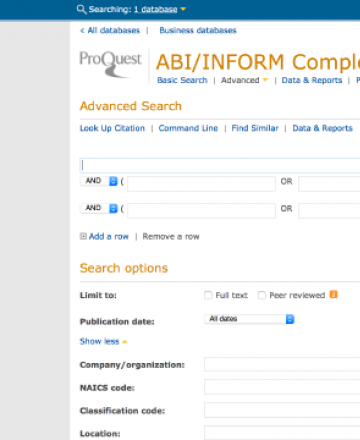Viewport: 360px width, 440px height.
Task: Remove a row from the search form
Action: coord(171,236)
